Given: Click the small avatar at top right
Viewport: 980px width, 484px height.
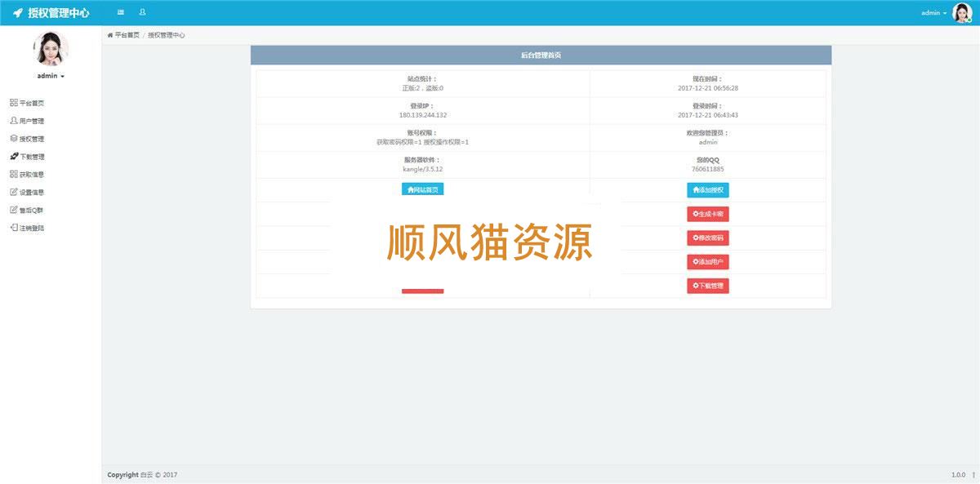Looking at the screenshot, I should (961, 13).
